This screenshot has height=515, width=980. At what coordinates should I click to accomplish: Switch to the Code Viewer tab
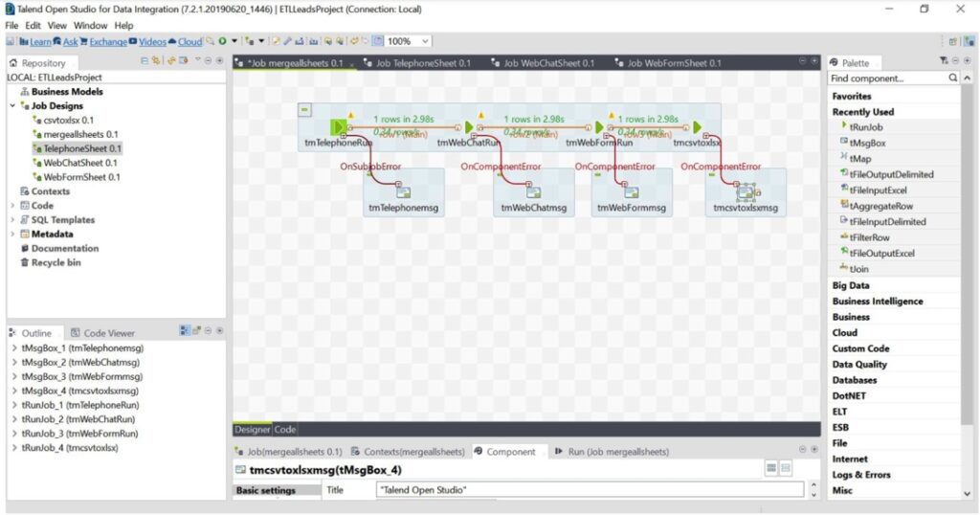point(102,333)
